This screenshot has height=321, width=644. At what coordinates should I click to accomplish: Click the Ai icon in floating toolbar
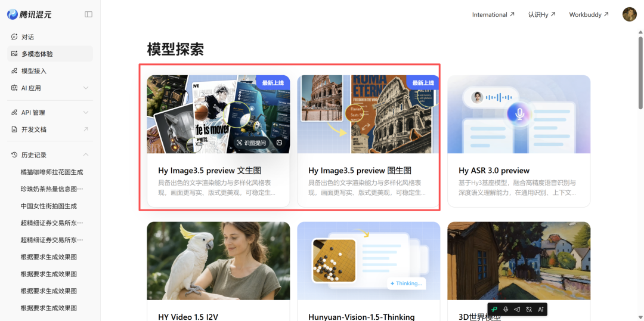pos(540,309)
